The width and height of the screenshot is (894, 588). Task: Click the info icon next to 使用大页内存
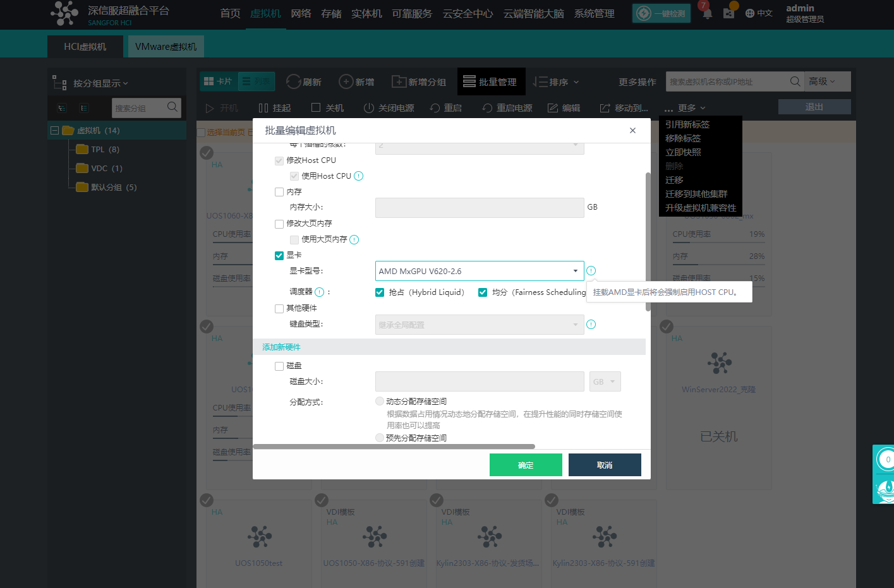354,239
